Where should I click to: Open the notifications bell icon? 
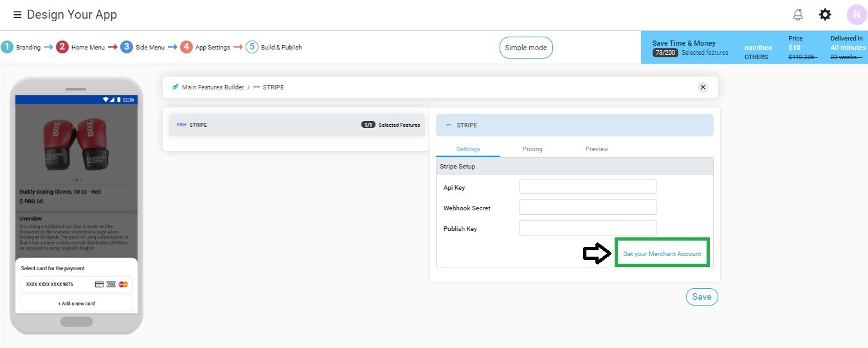click(x=798, y=14)
